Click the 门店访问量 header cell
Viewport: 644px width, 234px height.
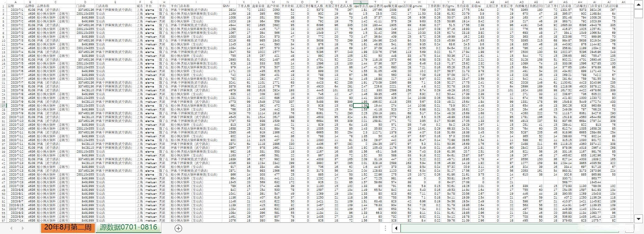click(609, 6)
